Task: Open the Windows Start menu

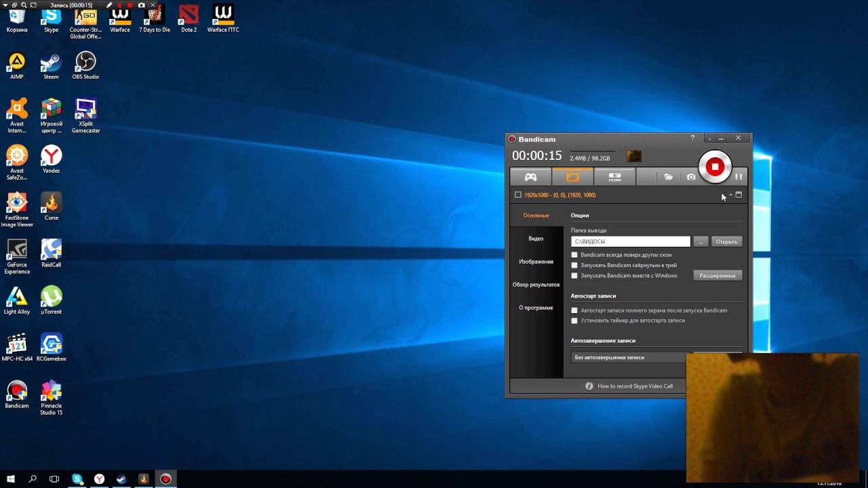Action: (x=11, y=479)
